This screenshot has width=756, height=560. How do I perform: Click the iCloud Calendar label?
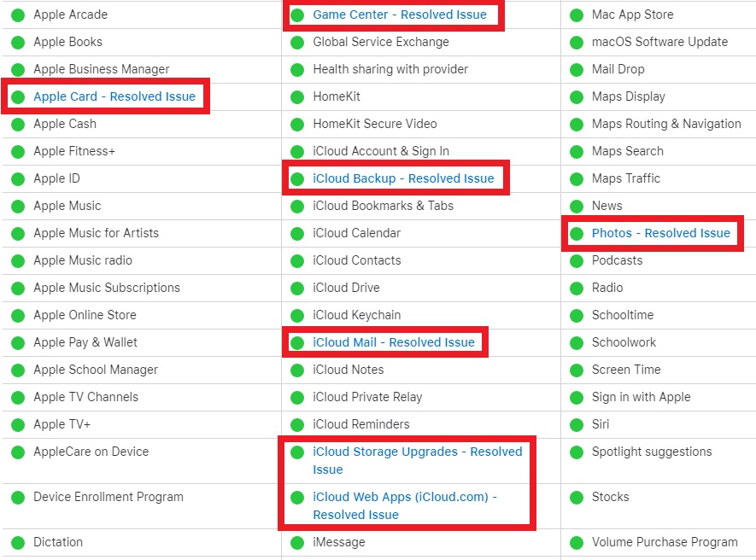[357, 233]
